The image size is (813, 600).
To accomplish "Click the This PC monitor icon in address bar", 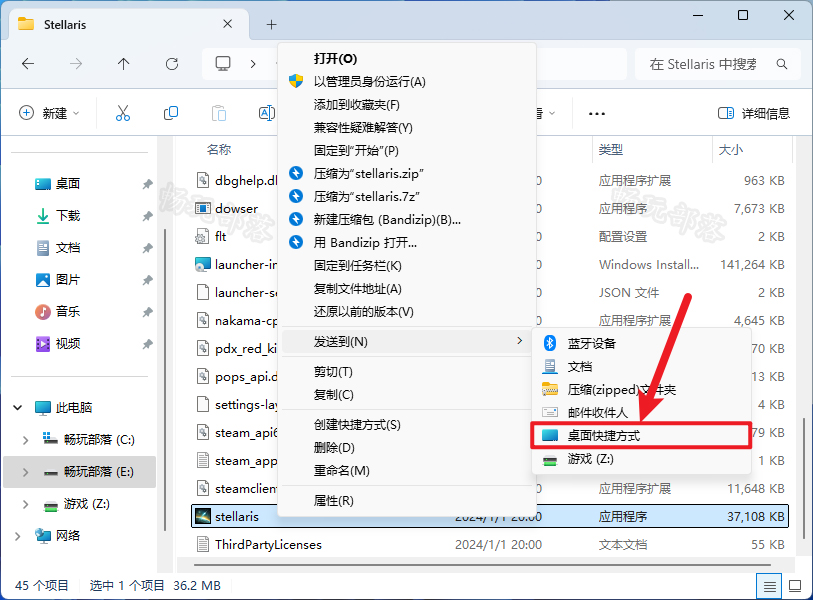I will 223,64.
